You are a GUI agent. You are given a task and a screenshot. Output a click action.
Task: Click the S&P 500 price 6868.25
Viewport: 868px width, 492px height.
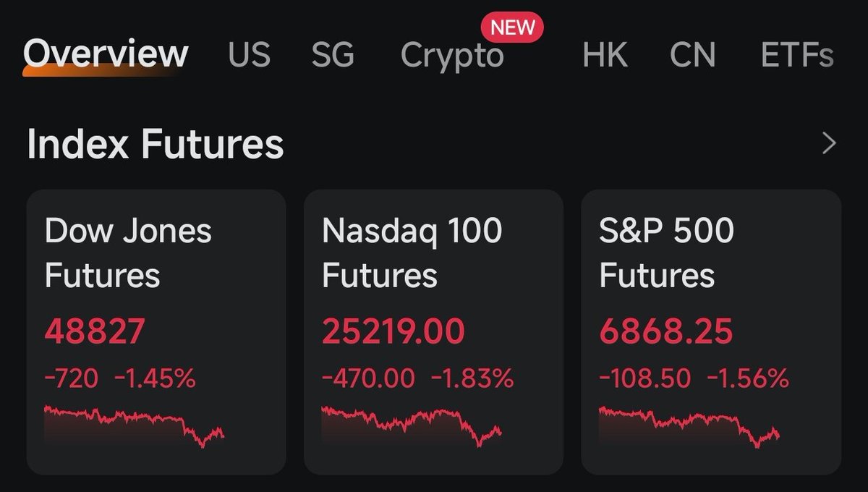tap(665, 332)
